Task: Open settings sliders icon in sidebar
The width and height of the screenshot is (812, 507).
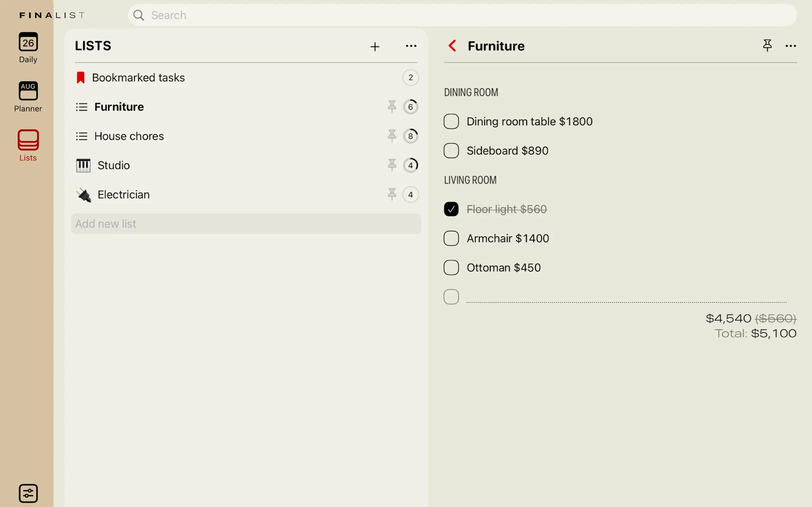Action: point(28,493)
